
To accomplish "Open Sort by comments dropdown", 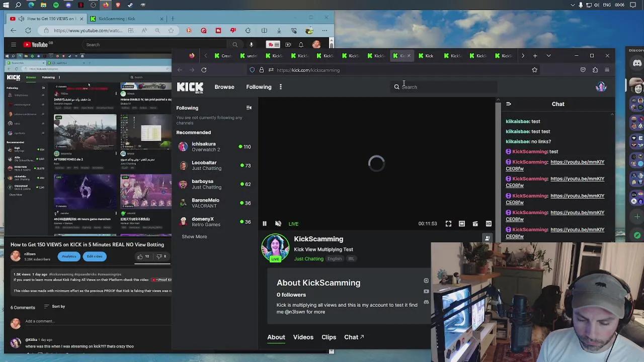I will [54, 307].
